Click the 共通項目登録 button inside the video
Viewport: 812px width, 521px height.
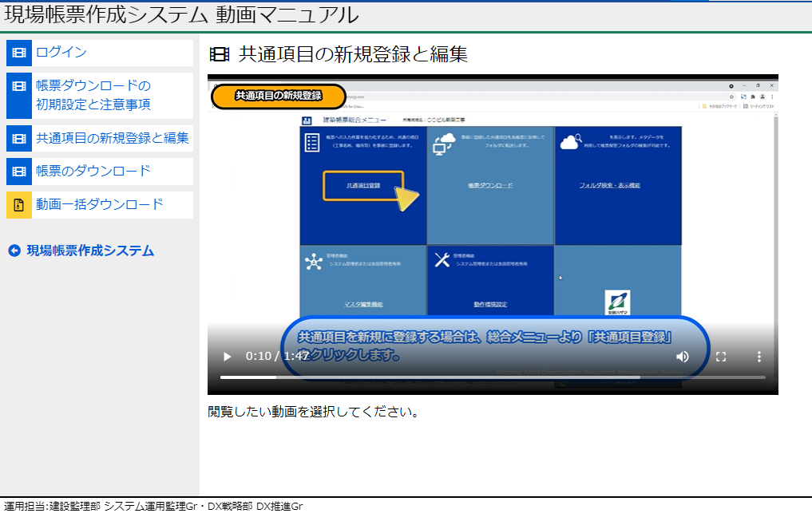pos(363,185)
